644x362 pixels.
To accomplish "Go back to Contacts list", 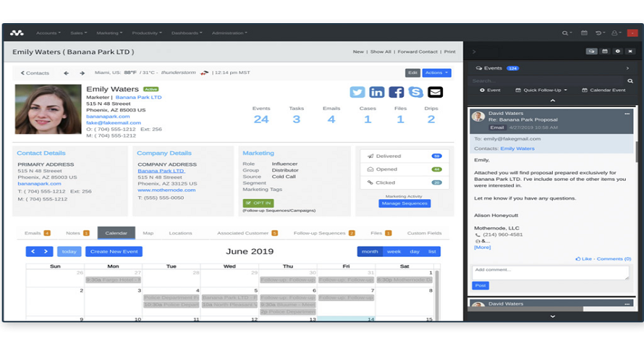I will click(x=35, y=73).
